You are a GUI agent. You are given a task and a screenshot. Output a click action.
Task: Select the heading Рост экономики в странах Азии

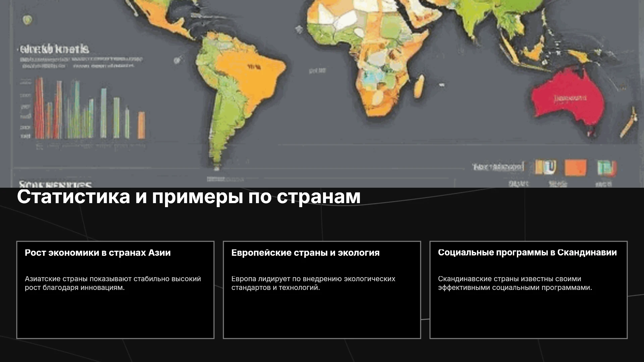tap(98, 253)
